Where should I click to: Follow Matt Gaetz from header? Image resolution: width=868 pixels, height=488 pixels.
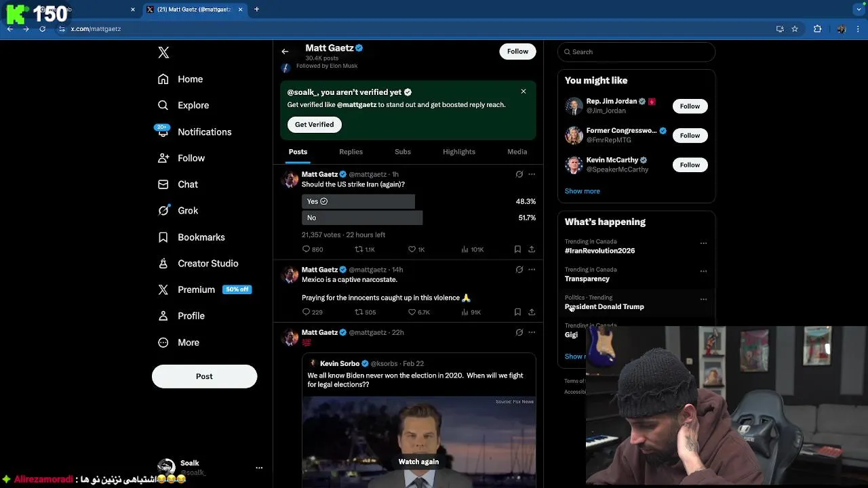point(517,52)
